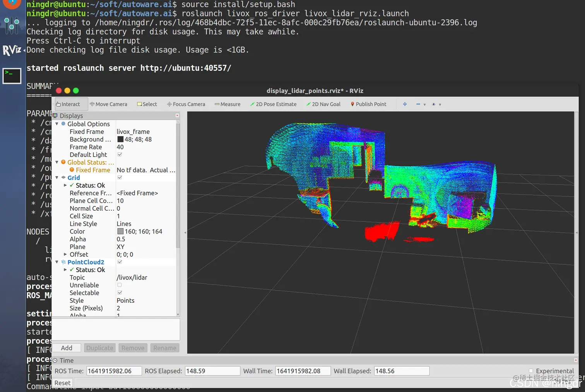Click the ROS Time field
Viewport: 585px width, 392px height.
click(114, 371)
